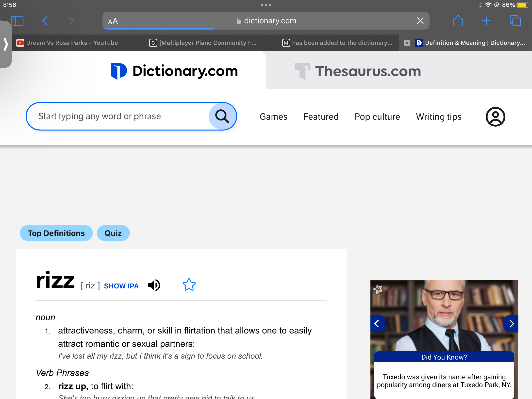Open the share sheet
Screen dimensions: 532x399
pos(458,20)
